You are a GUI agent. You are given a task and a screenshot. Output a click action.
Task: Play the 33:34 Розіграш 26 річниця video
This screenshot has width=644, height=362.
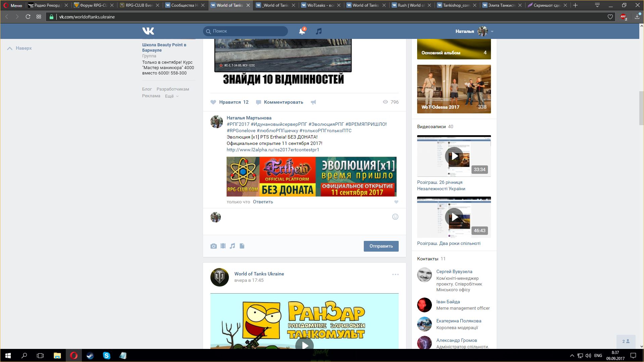click(x=454, y=156)
